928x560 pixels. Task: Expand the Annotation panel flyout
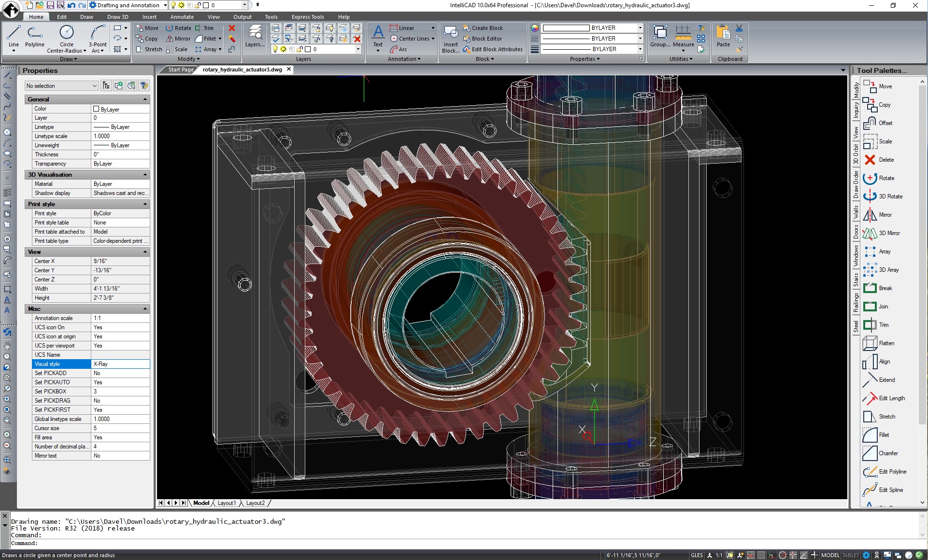click(404, 59)
